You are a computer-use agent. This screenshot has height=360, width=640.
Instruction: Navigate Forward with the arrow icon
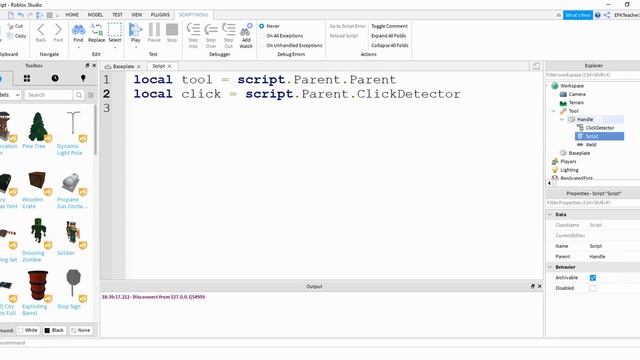(x=58, y=29)
